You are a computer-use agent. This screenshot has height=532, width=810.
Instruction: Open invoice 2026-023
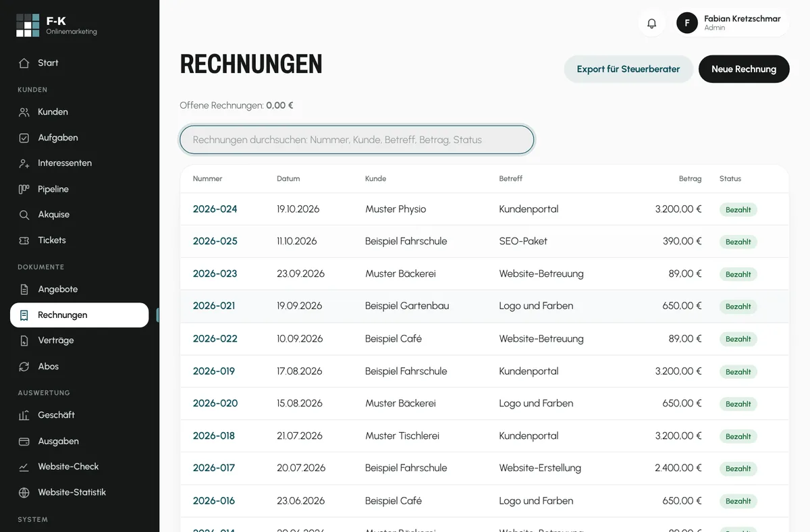pos(215,274)
